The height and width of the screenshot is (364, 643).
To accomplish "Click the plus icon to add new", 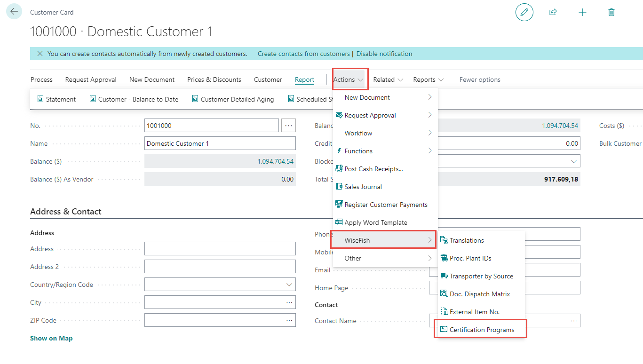I will click(x=582, y=12).
